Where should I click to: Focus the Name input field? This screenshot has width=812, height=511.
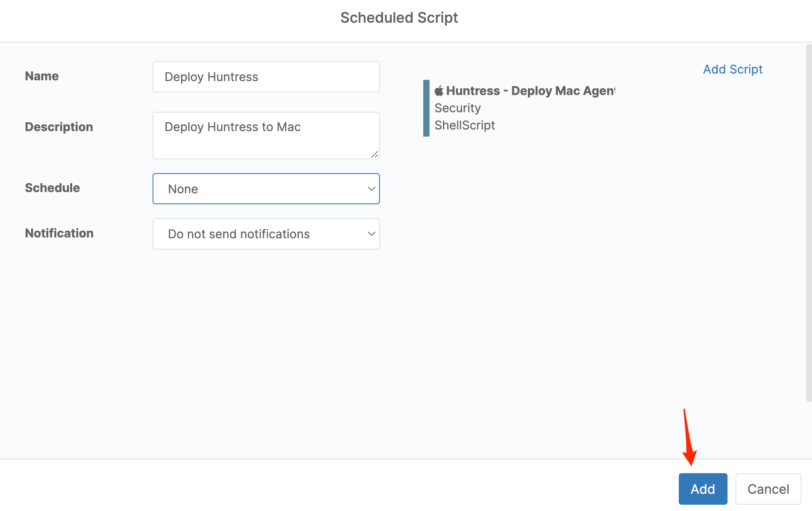click(x=266, y=77)
